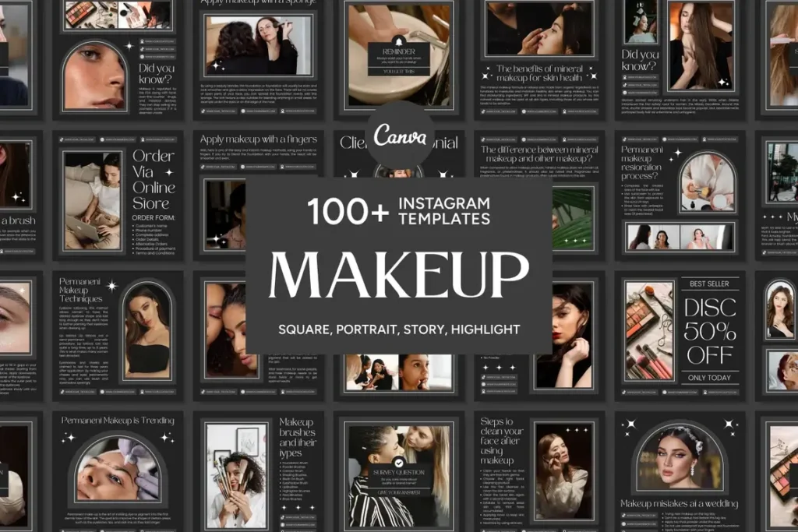Open the Permanent makeup restoration process template
Viewport: 798px width, 532px height.
pos(679,200)
